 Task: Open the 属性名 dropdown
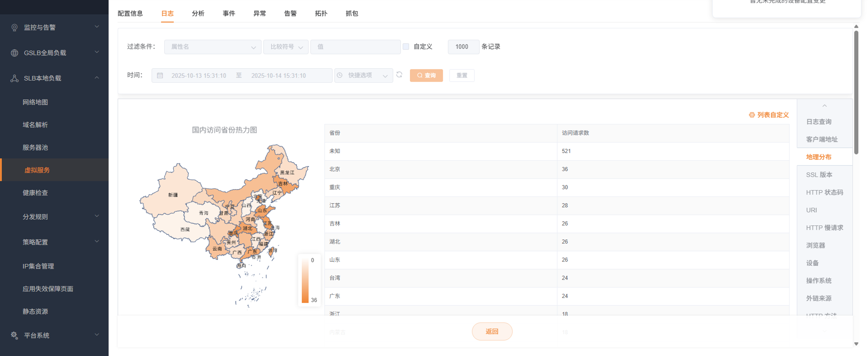(x=212, y=47)
